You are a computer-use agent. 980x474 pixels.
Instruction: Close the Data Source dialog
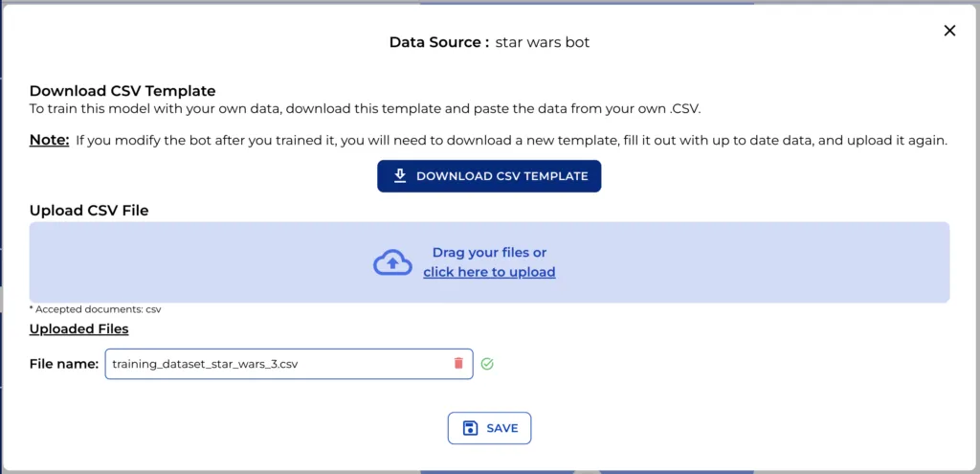click(949, 31)
